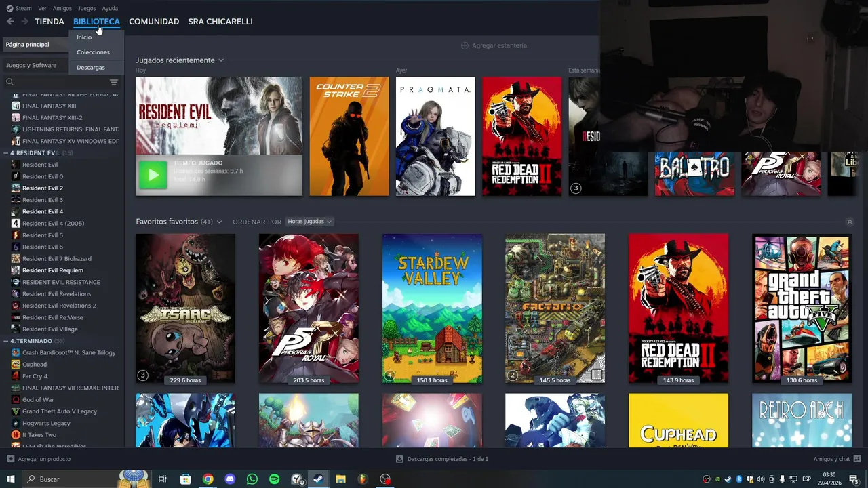Click Descargas completadas status
This screenshot has height=488, width=868.
(x=448, y=459)
